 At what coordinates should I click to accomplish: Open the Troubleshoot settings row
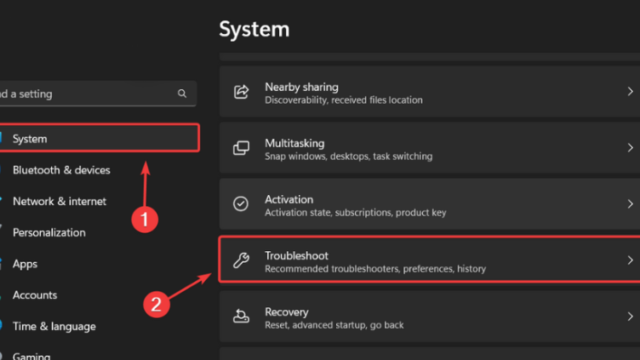[429, 260]
